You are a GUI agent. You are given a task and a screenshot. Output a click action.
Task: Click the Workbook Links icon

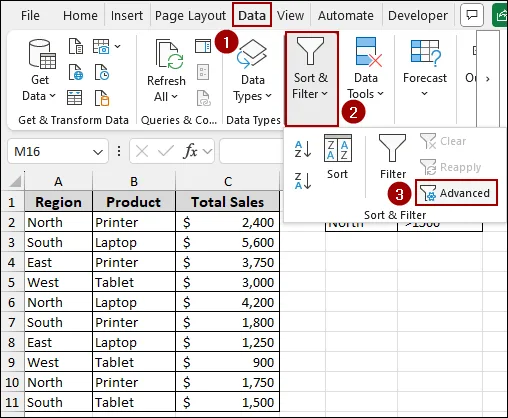point(203,98)
